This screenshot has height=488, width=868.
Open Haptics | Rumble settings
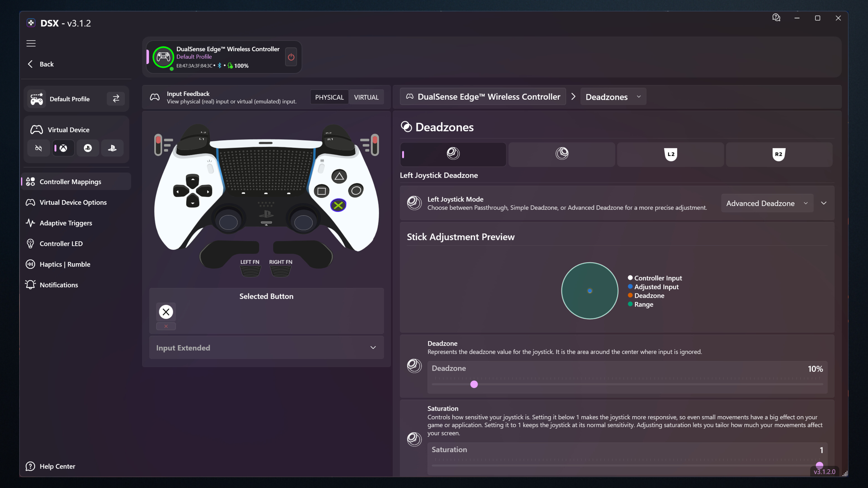point(64,264)
